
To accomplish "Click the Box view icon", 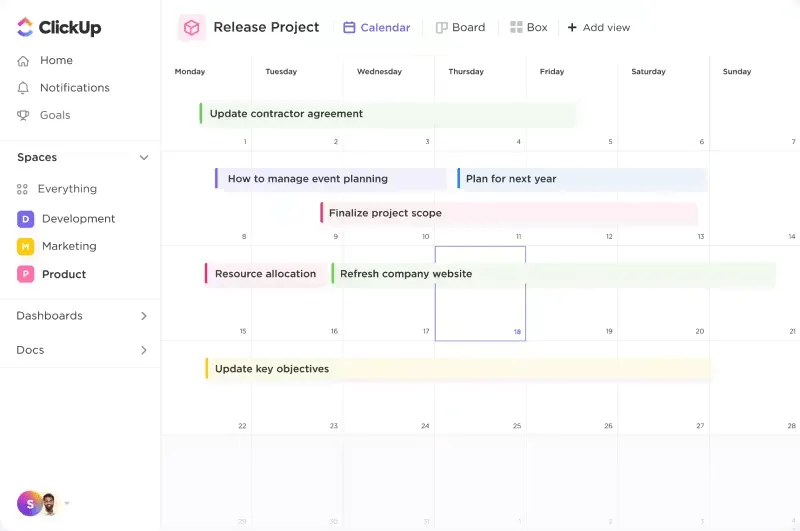I will coord(516,28).
